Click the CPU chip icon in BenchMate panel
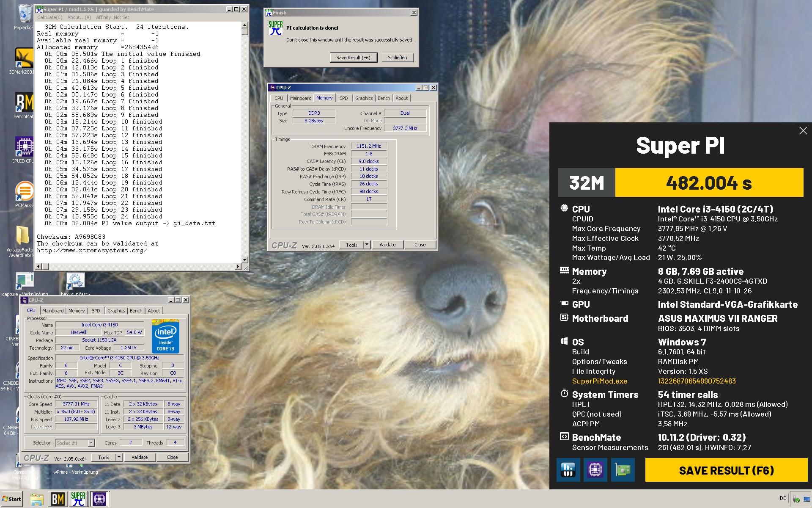Image resolution: width=812 pixels, height=508 pixels. pyautogui.click(x=595, y=470)
